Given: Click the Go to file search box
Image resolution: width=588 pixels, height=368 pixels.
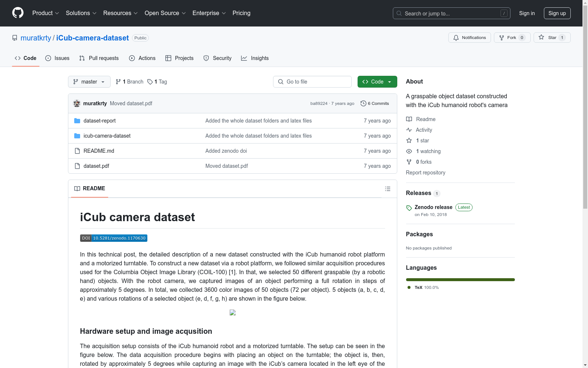Looking at the screenshot, I should 312,82.
